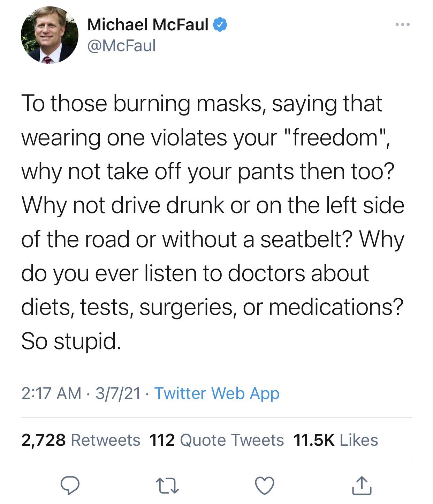Visit the @McFaul handle
Image resolution: width=433 pixels, height=504 pixels.
tap(121, 46)
